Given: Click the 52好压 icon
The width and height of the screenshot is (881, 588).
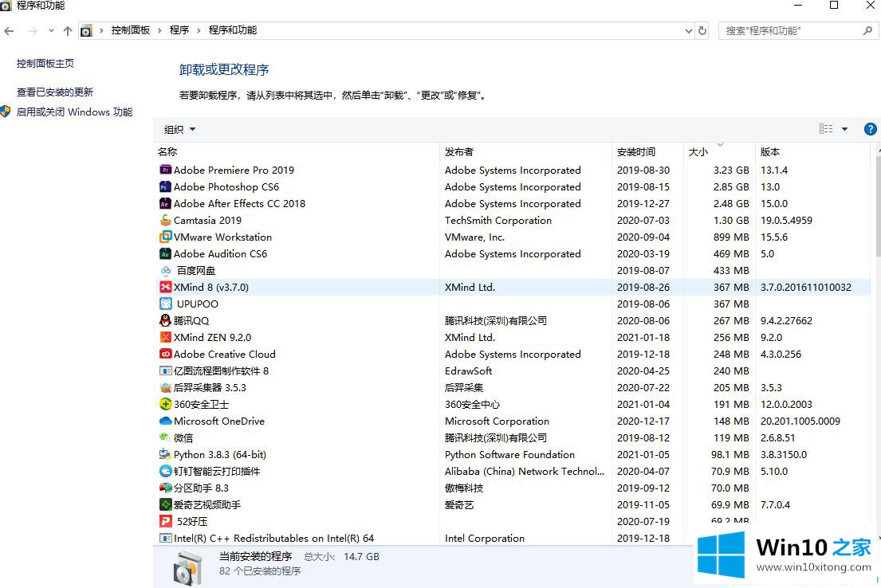Looking at the screenshot, I should pyautogui.click(x=165, y=521).
